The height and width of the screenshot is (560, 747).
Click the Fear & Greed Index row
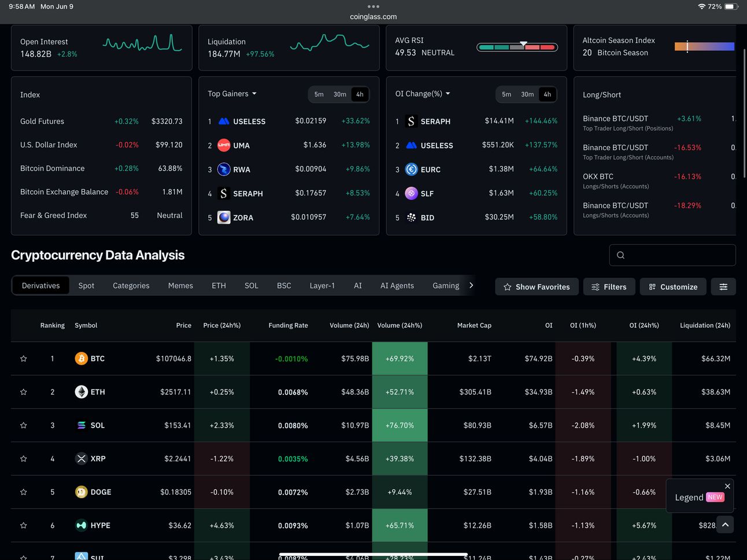101,215
